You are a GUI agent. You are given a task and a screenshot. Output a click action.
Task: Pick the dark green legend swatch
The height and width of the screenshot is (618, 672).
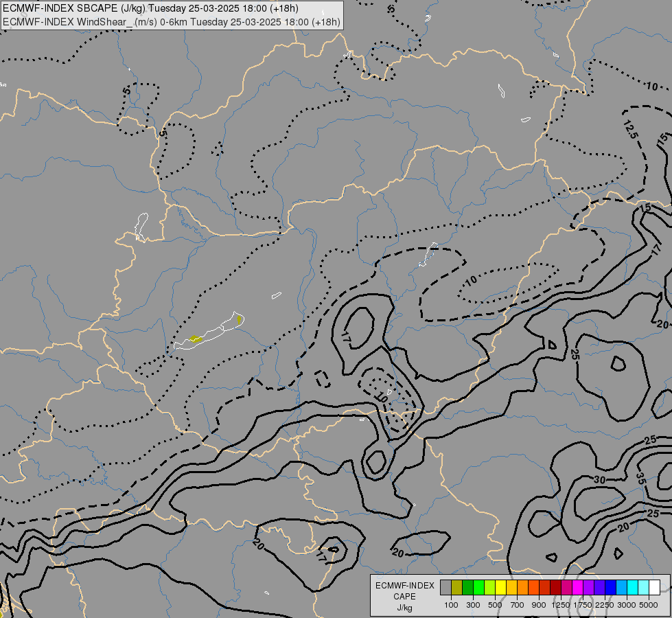click(x=467, y=588)
